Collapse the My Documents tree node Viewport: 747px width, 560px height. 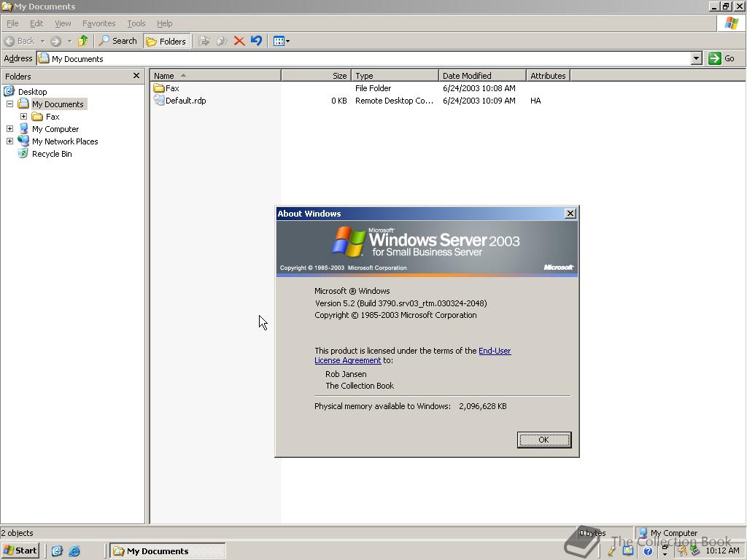9,104
